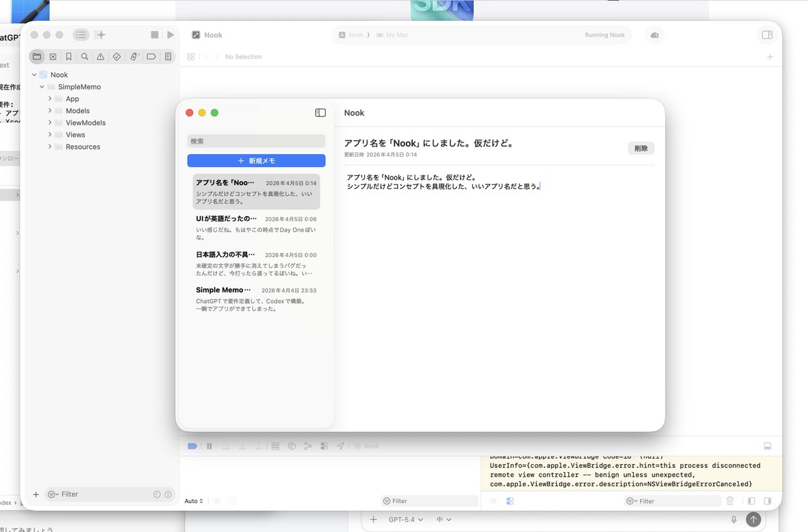Show recently modified files clock filter

(x=157, y=494)
